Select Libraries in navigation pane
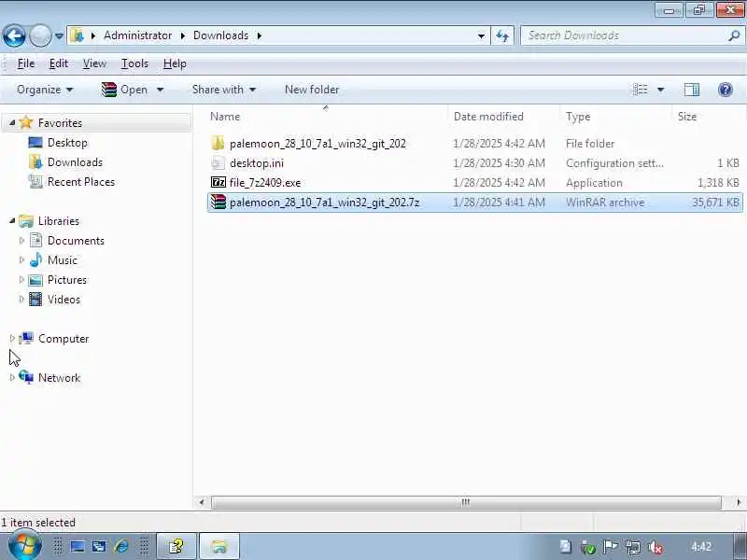Screen dimensions: 747x560 click(x=59, y=221)
